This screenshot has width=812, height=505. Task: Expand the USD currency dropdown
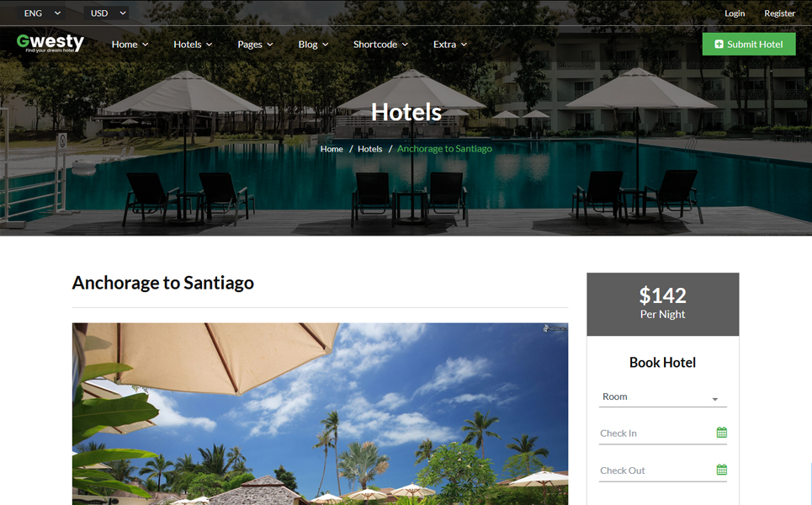(107, 13)
